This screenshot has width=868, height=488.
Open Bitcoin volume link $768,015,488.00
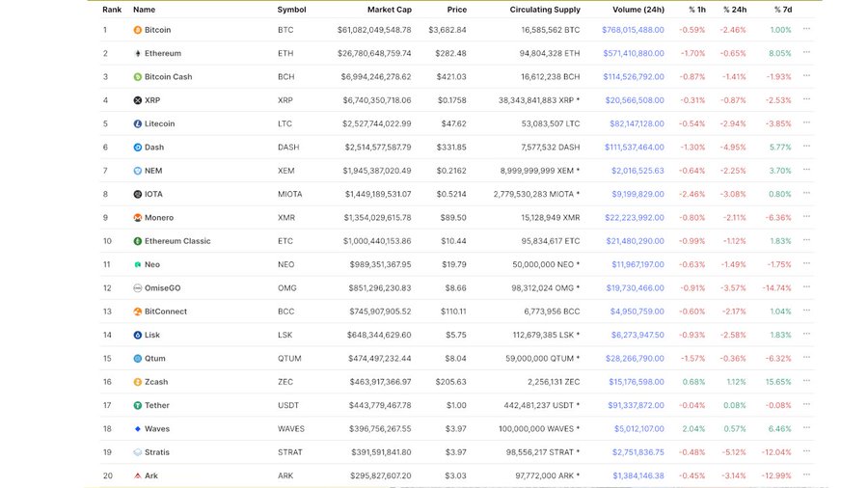(633, 30)
